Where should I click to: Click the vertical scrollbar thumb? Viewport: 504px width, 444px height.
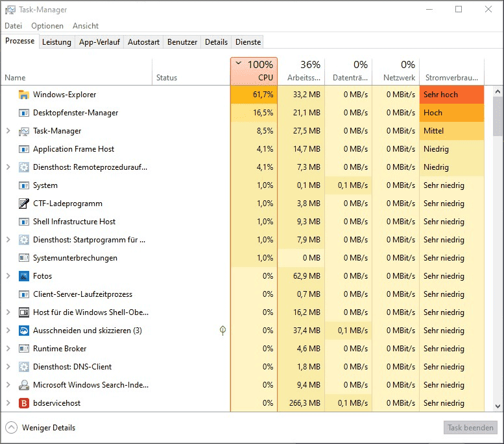click(x=498, y=116)
